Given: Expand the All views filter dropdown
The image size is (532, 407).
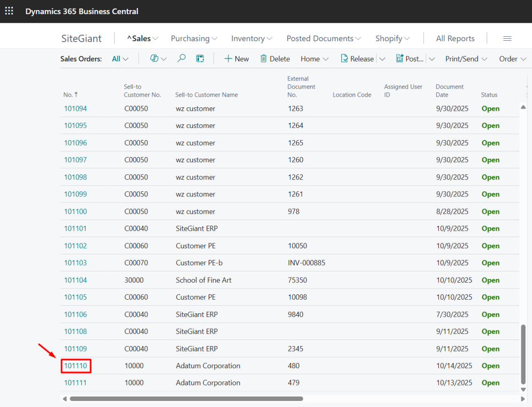Looking at the screenshot, I should tap(120, 59).
